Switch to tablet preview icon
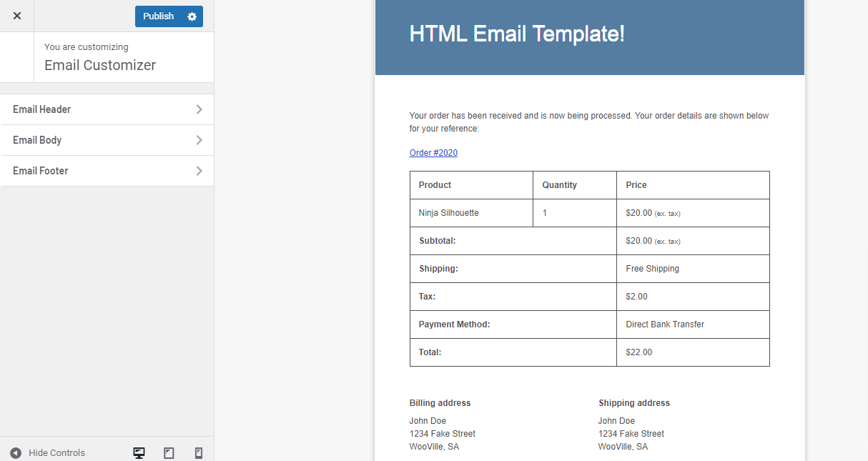This screenshot has width=868, height=461. pyautogui.click(x=169, y=453)
